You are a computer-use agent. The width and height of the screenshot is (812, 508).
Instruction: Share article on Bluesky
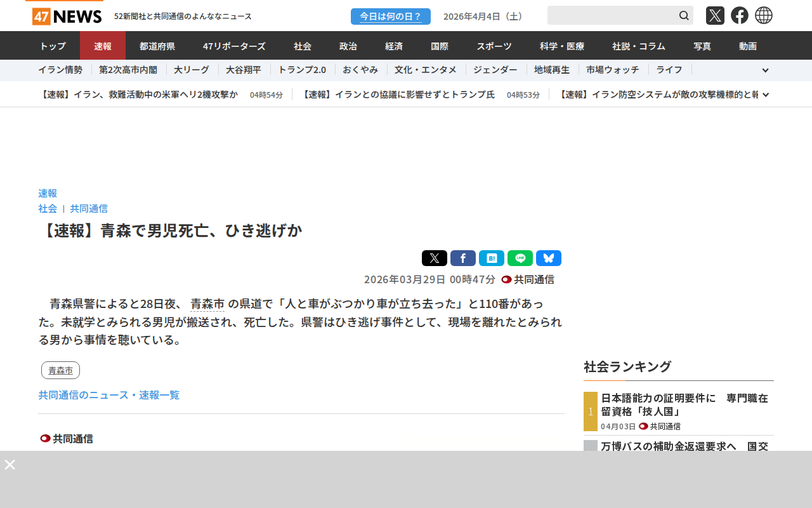tap(549, 258)
